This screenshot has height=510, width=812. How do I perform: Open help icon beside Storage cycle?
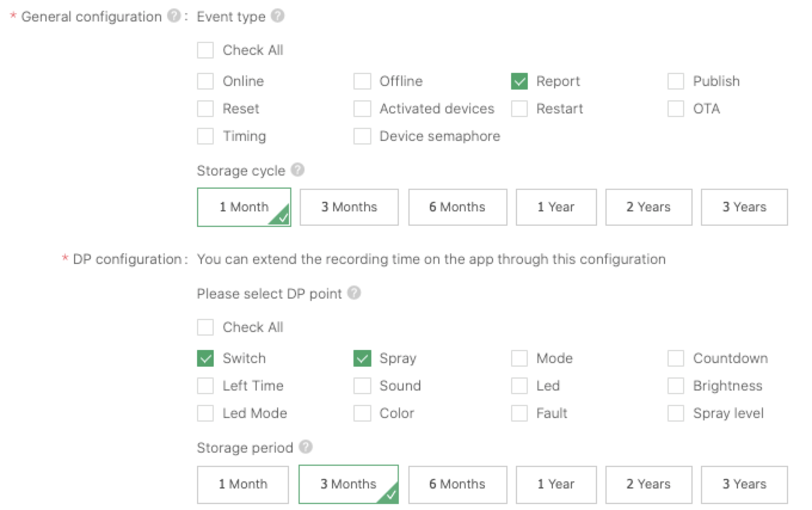tap(298, 170)
